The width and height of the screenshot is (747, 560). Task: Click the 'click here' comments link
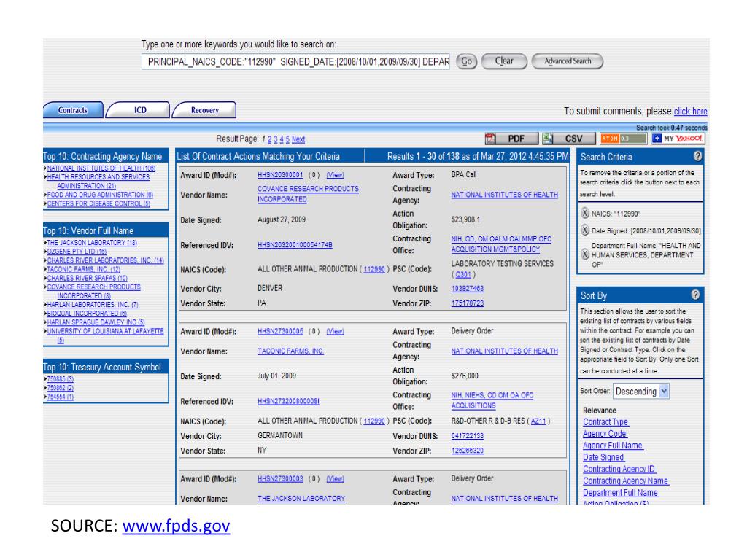click(690, 112)
